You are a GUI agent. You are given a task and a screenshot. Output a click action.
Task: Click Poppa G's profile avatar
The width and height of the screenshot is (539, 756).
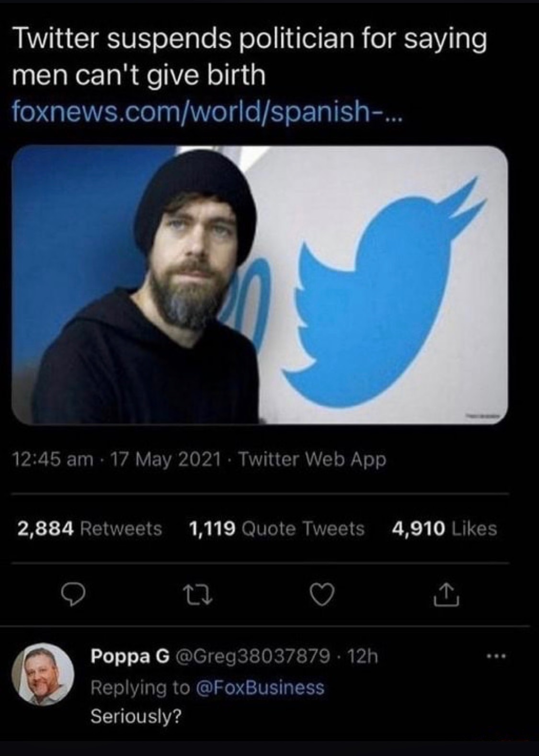pos(43,675)
